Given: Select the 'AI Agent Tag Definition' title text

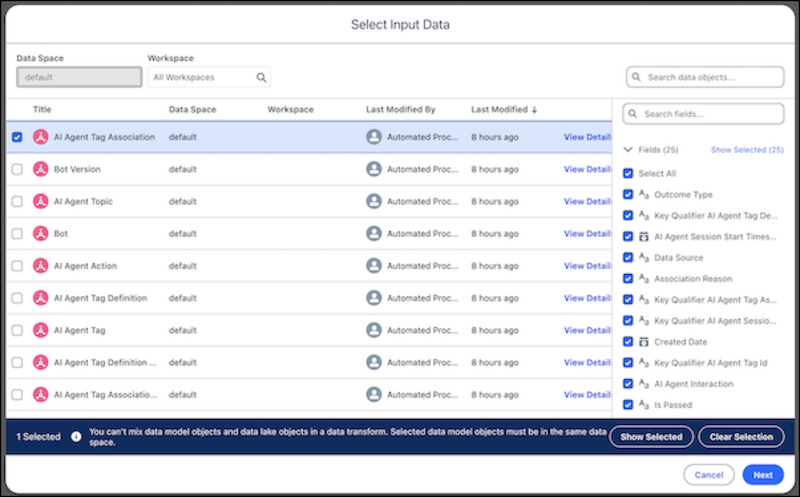Looking at the screenshot, I should 101,298.
